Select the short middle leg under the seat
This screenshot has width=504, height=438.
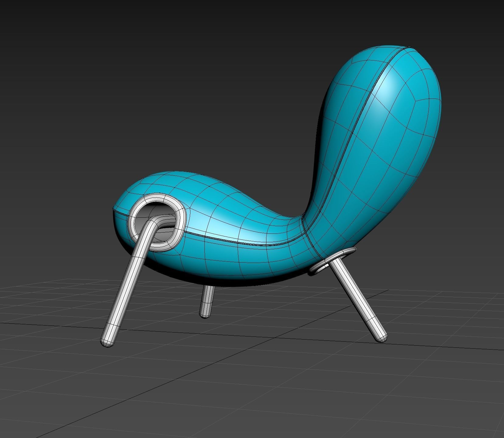coord(207,301)
